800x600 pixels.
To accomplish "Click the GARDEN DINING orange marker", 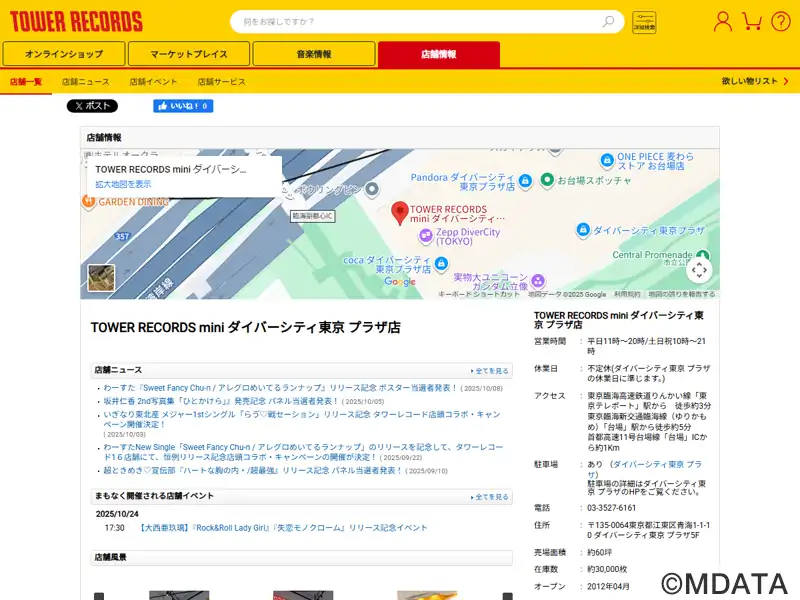I will point(89,202).
